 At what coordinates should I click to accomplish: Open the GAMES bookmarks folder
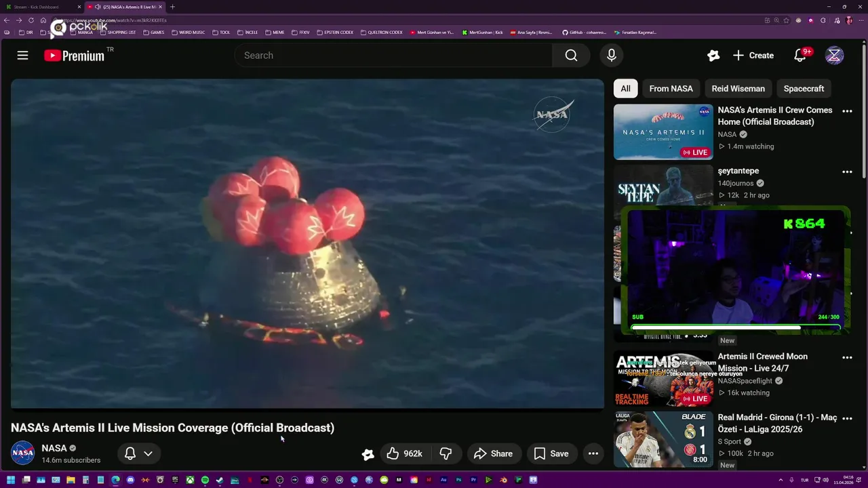point(153,32)
